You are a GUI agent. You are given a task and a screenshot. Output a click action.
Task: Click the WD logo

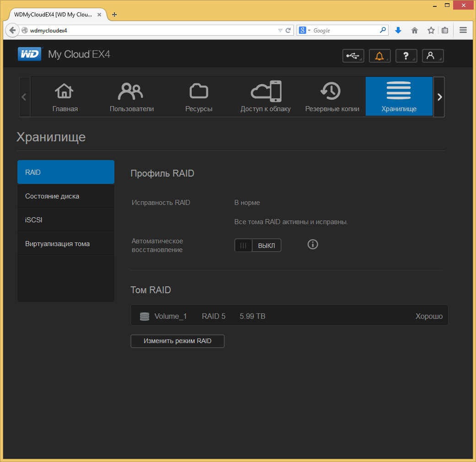coord(29,54)
